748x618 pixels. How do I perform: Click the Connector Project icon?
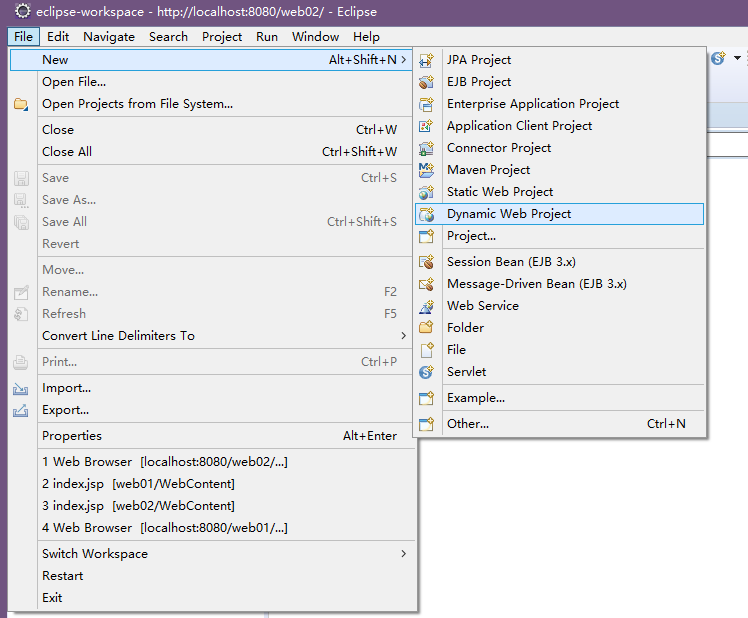point(426,148)
